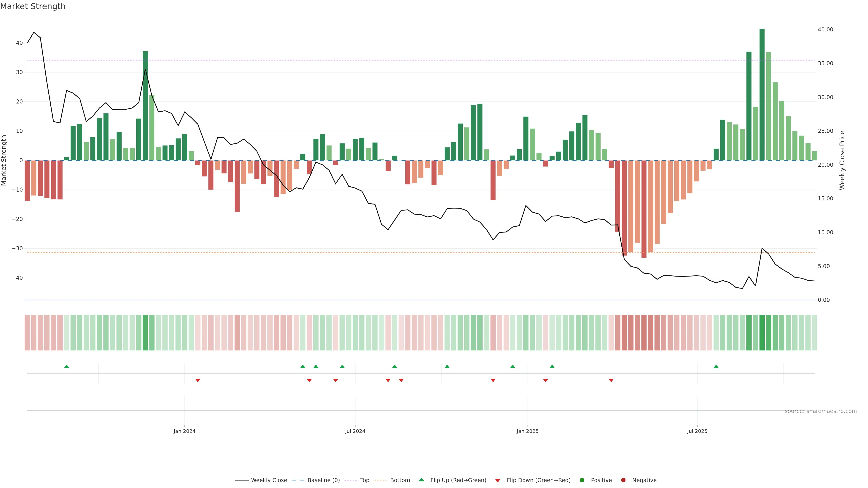Click the first red flip-down marker near Jan 2024
The height and width of the screenshot is (488, 868).
198,380
